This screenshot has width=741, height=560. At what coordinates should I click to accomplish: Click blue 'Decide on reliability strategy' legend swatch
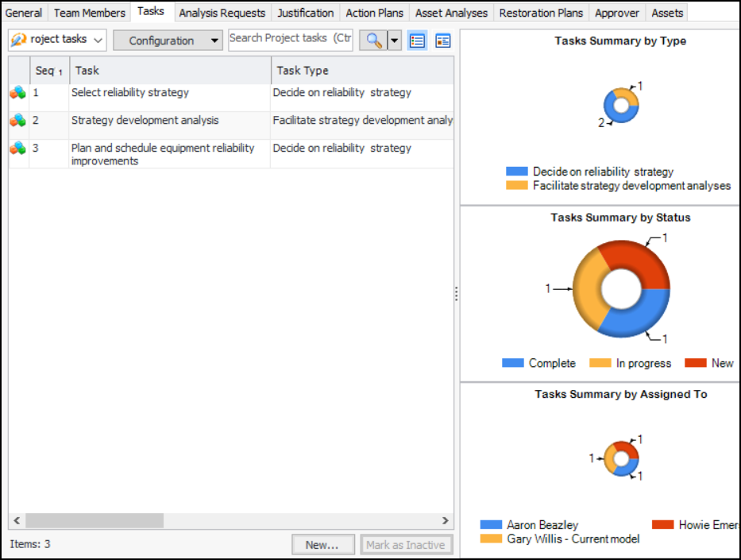[x=516, y=171]
